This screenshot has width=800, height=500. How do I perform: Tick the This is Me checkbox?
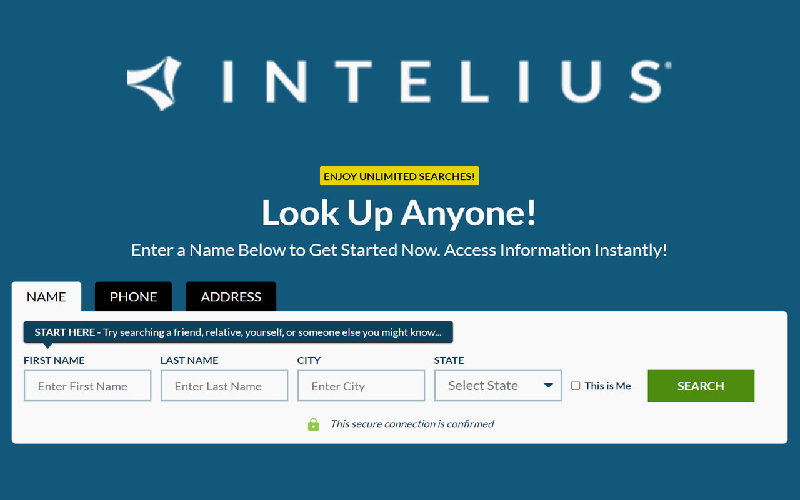(x=576, y=386)
